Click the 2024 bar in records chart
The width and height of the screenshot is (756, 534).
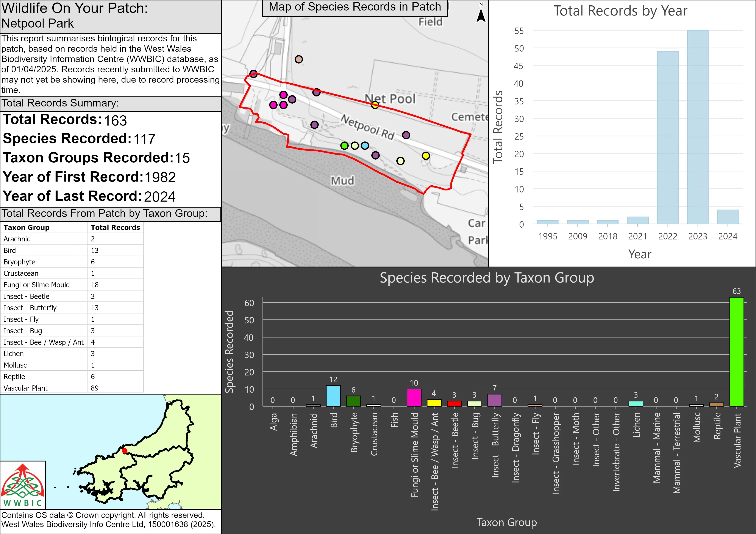point(728,217)
